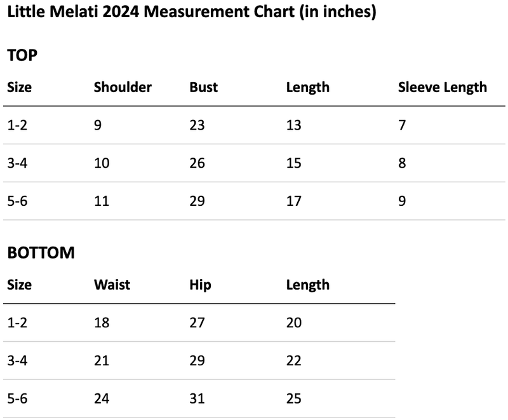Click bust value 23

point(197,125)
